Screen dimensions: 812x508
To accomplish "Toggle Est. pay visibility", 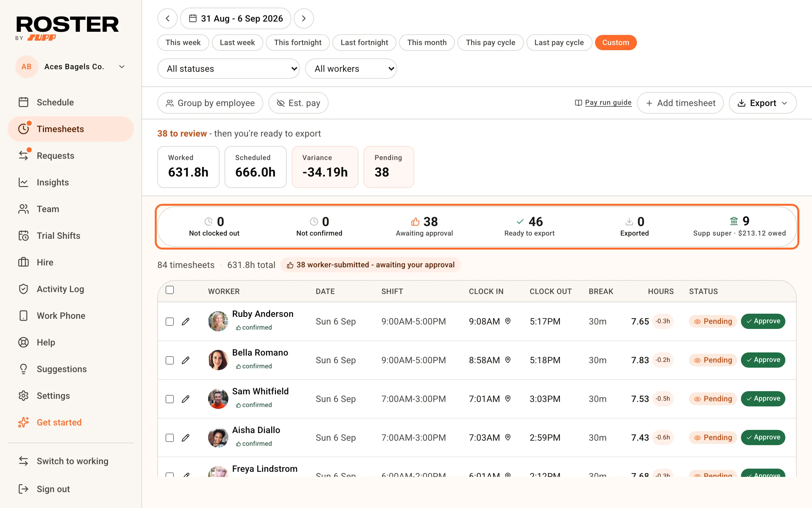I will [x=298, y=103].
